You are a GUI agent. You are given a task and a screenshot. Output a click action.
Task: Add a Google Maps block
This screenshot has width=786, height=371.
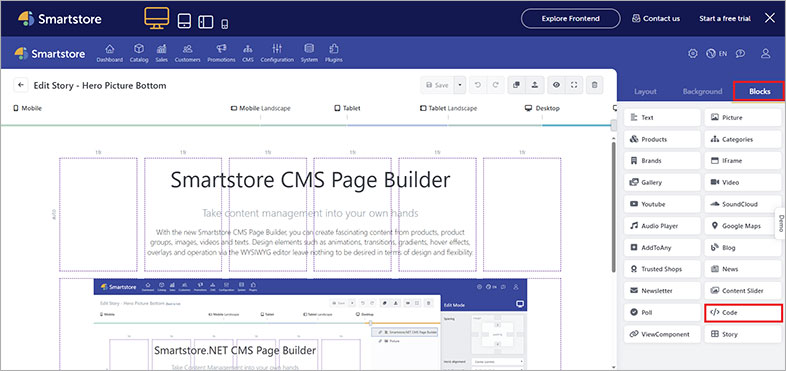(x=743, y=226)
